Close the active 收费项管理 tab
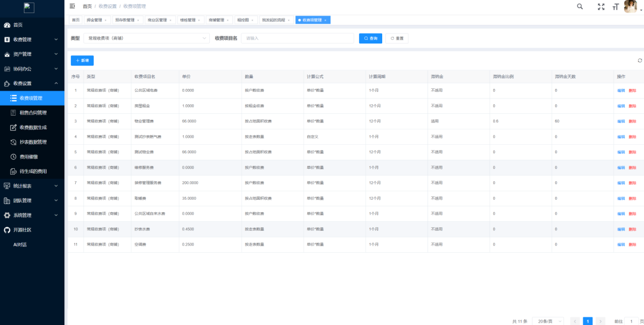 click(x=326, y=20)
